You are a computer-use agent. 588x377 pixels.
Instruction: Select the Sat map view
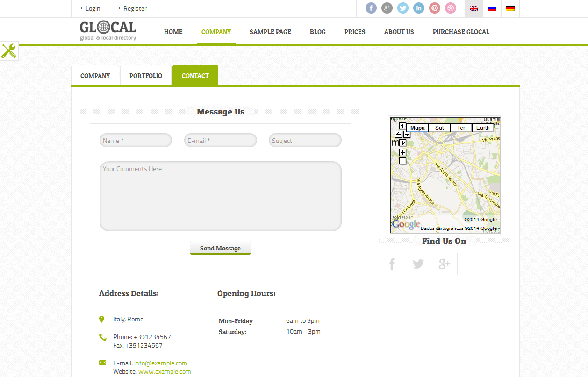click(x=439, y=128)
